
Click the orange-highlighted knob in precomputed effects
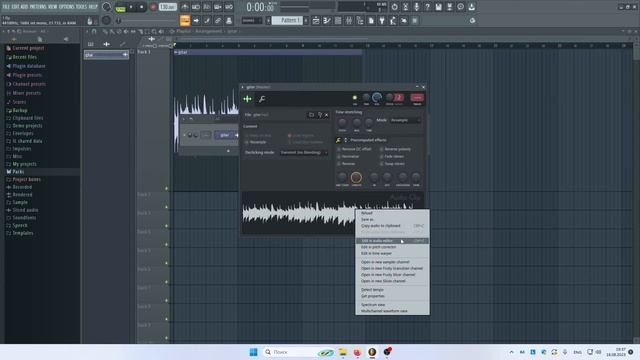click(356, 177)
